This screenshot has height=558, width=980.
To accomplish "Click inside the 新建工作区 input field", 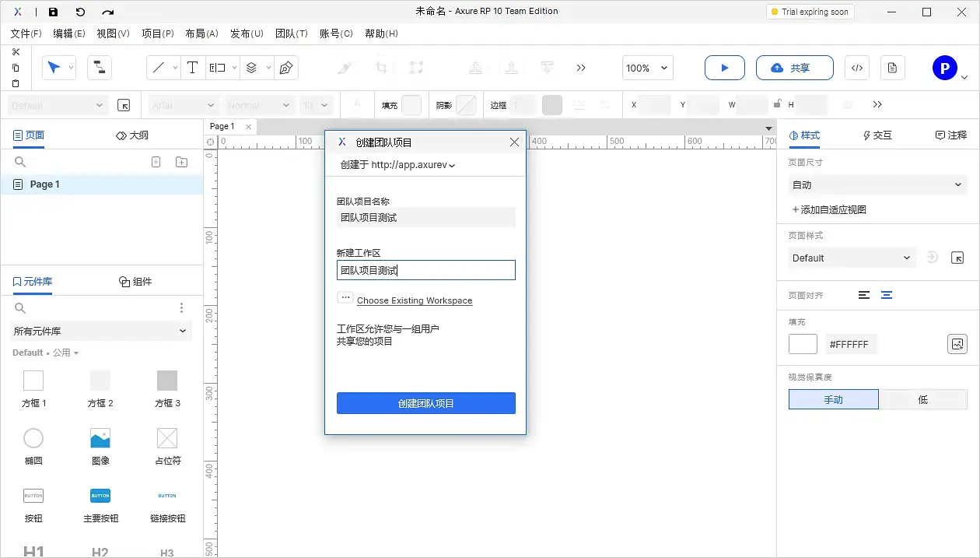I will click(x=425, y=270).
